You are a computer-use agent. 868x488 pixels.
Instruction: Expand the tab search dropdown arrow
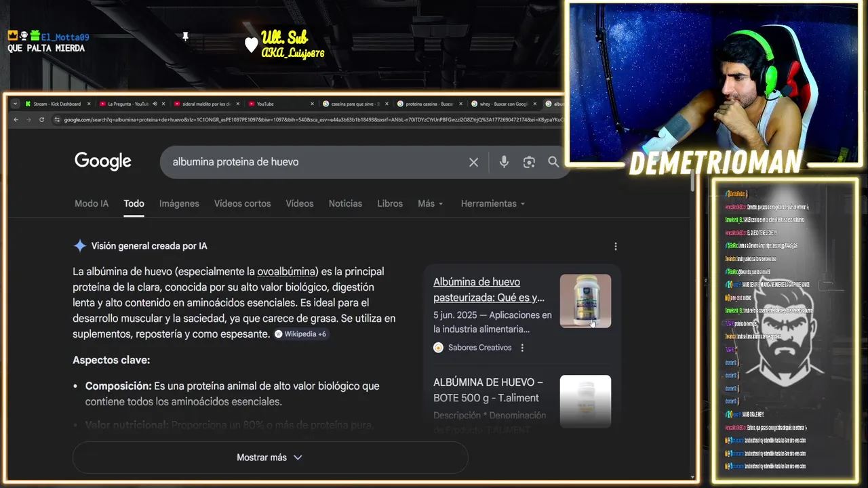pos(15,104)
